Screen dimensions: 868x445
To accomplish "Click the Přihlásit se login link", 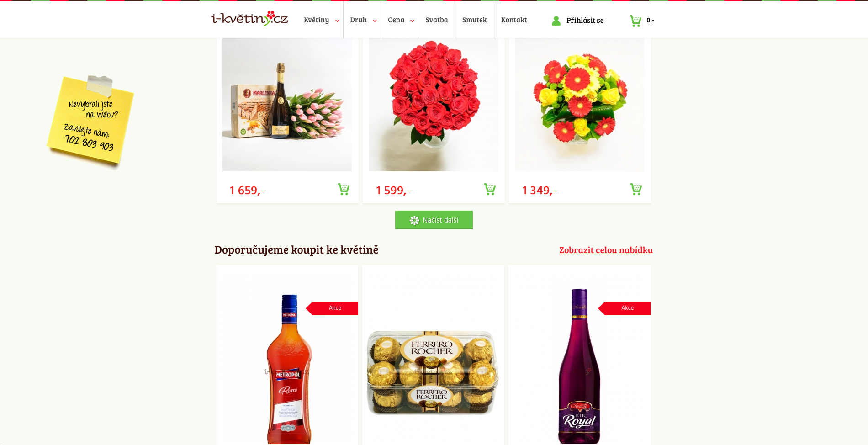I will [x=585, y=21].
